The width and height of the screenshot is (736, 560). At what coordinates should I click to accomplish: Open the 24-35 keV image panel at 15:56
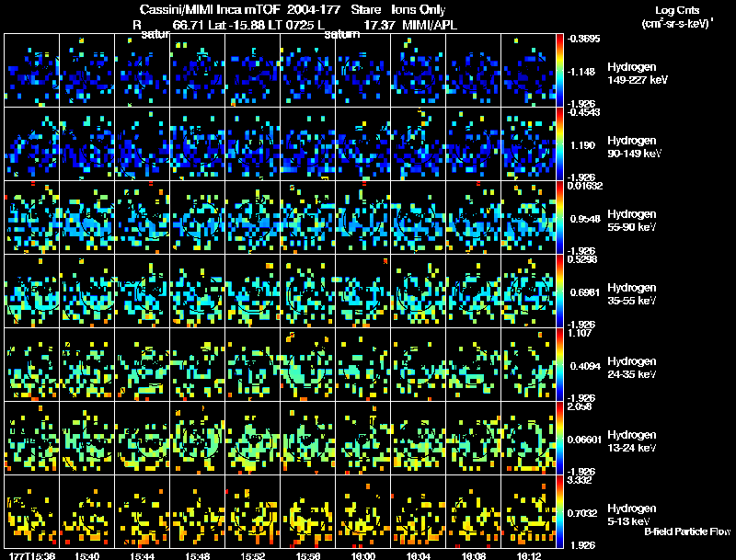(x=308, y=365)
